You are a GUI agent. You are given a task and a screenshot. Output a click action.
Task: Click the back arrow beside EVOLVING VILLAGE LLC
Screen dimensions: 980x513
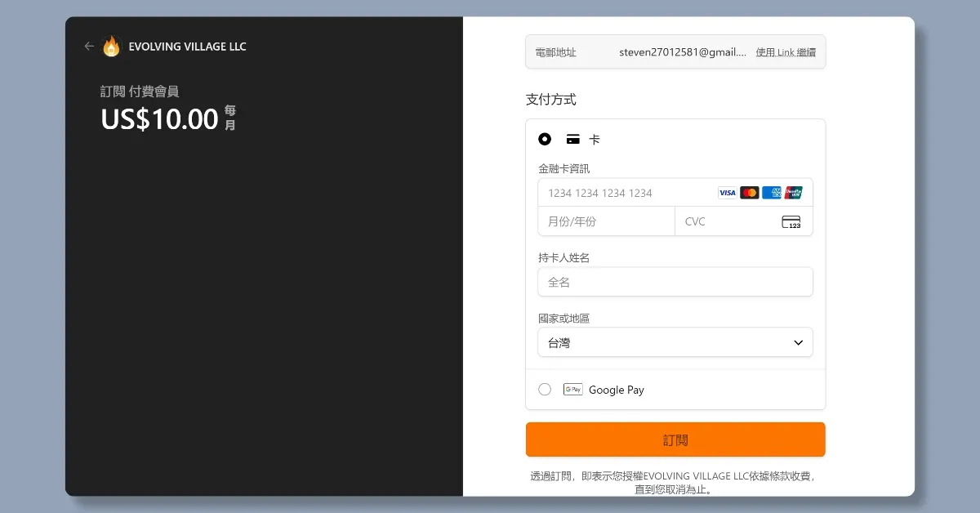89,47
